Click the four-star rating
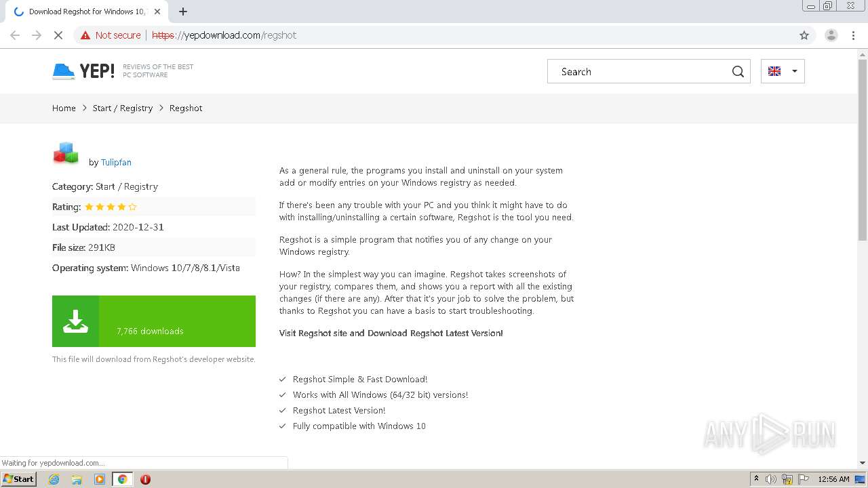The image size is (868, 488). point(111,207)
